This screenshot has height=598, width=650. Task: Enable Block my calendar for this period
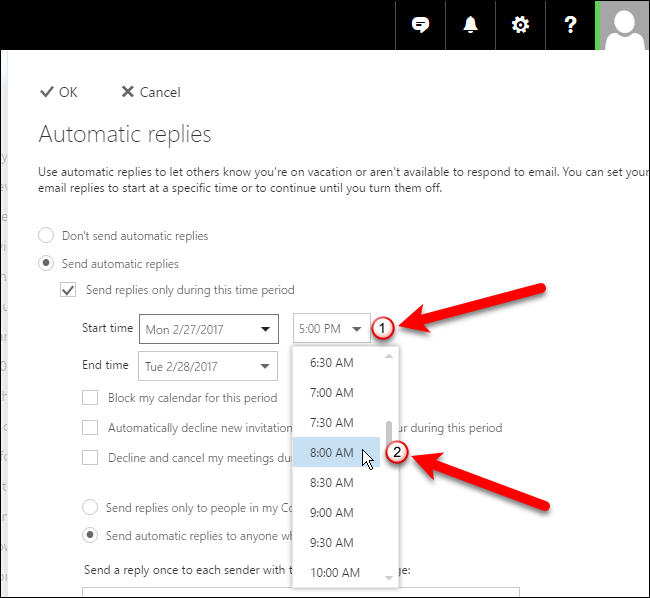[91, 397]
